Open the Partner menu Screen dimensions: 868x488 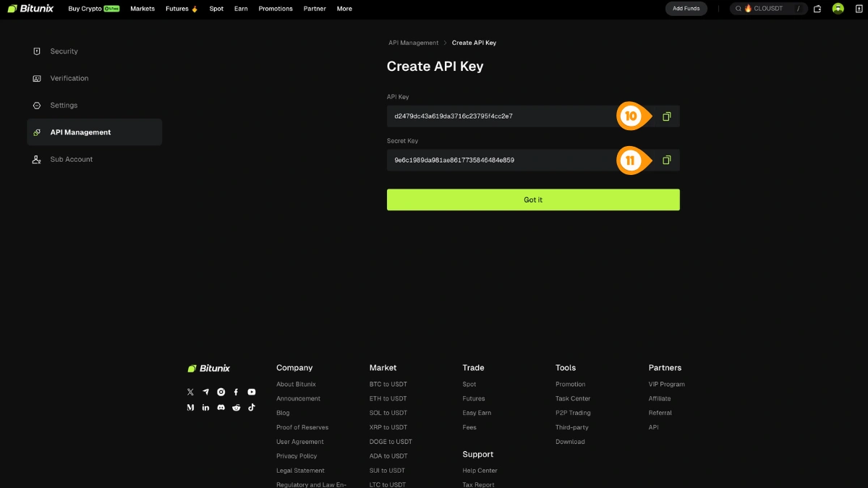pos(315,9)
